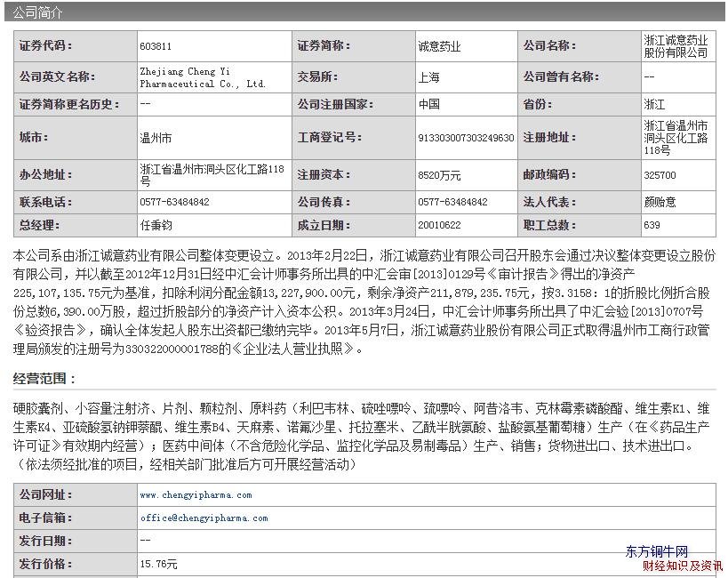Image resolution: width=728 pixels, height=578 pixels.
Task: Select the province value 浙江
Action: pyautogui.click(x=654, y=105)
